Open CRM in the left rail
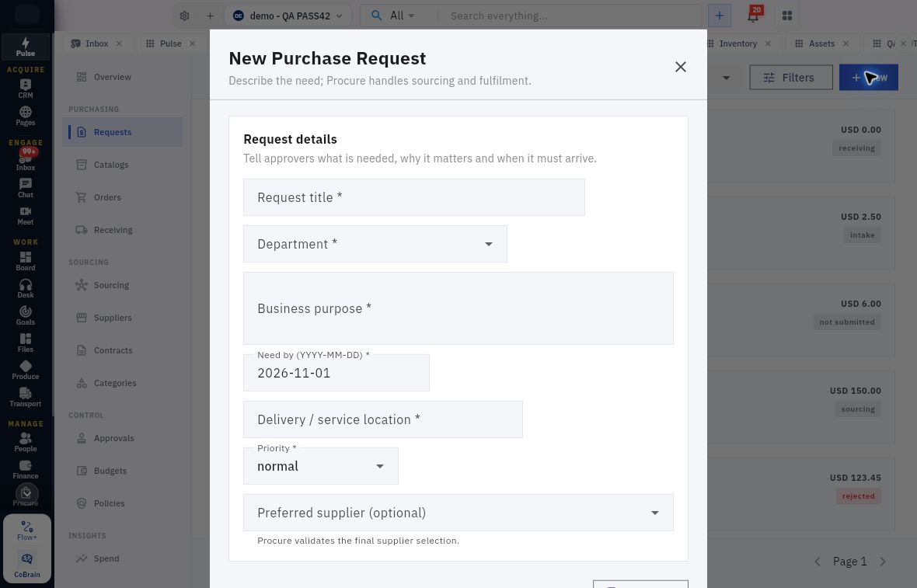Image resolution: width=917 pixels, height=588 pixels. 25,89
